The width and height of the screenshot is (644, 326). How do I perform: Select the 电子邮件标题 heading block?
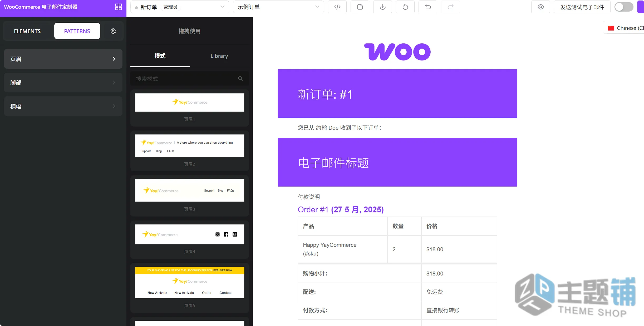coord(397,162)
